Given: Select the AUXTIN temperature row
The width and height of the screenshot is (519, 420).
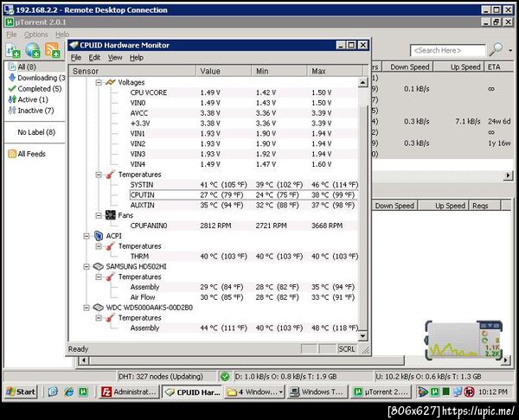Looking at the screenshot, I should tap(244, 206).
